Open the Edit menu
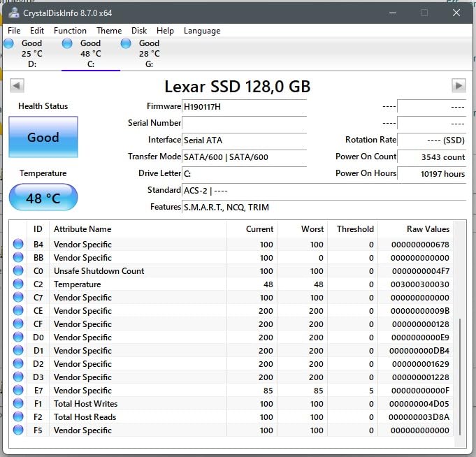The width and height of the screenshot is (476, 457). tap(37, 31)
